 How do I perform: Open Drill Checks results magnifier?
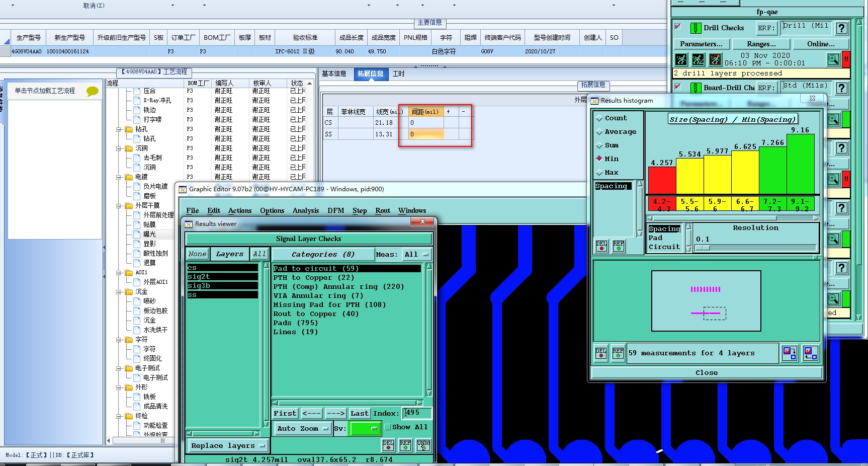(833, 59)
